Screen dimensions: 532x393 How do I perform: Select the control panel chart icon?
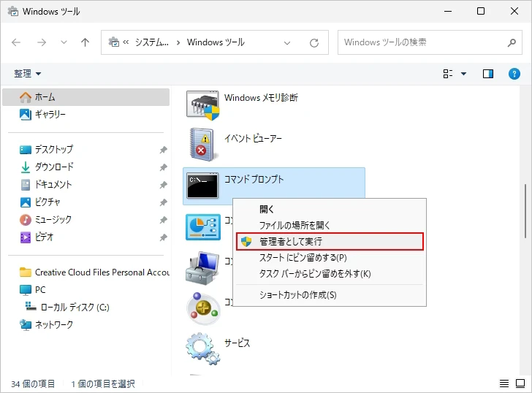[203, 227]
